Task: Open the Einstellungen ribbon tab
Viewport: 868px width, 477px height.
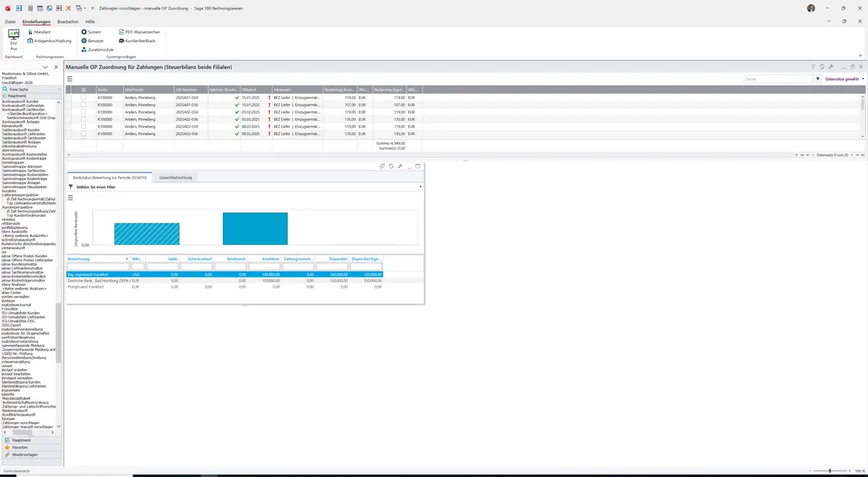Action: coord(36,22)
